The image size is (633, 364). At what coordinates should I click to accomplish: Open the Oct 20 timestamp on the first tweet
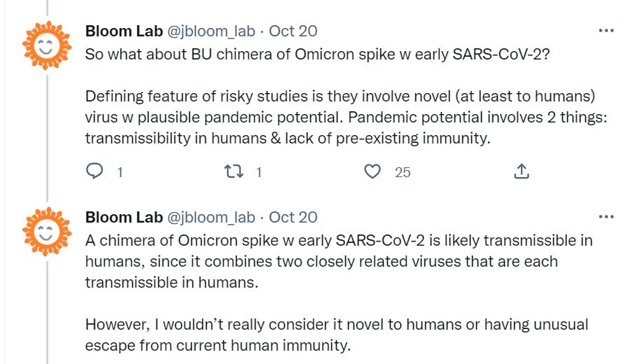pos(293,31)
